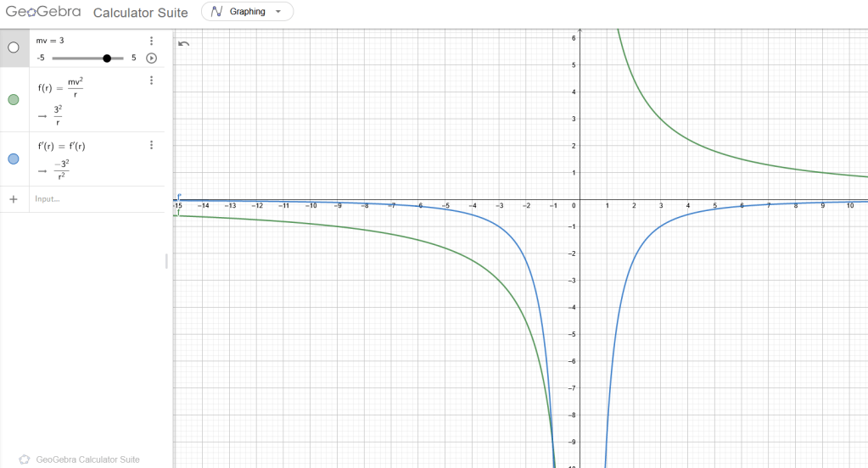
Task: Hide the green f(r) function
Action: (14, 100)
